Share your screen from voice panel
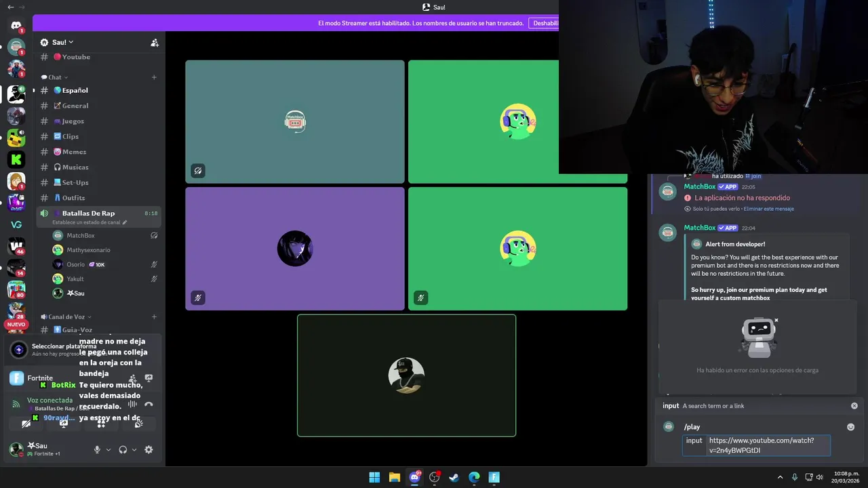 (x=64, y=424)
